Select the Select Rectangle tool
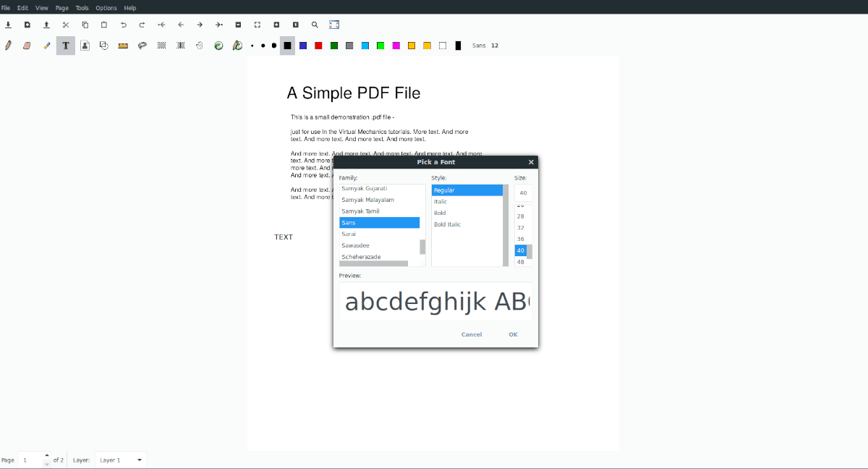Viewport: 868px width, 469px height. pos(161,46)
